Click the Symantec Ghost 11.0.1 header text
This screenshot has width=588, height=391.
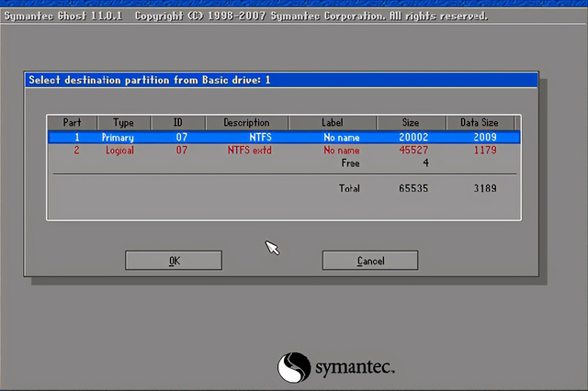click(65, 17)
